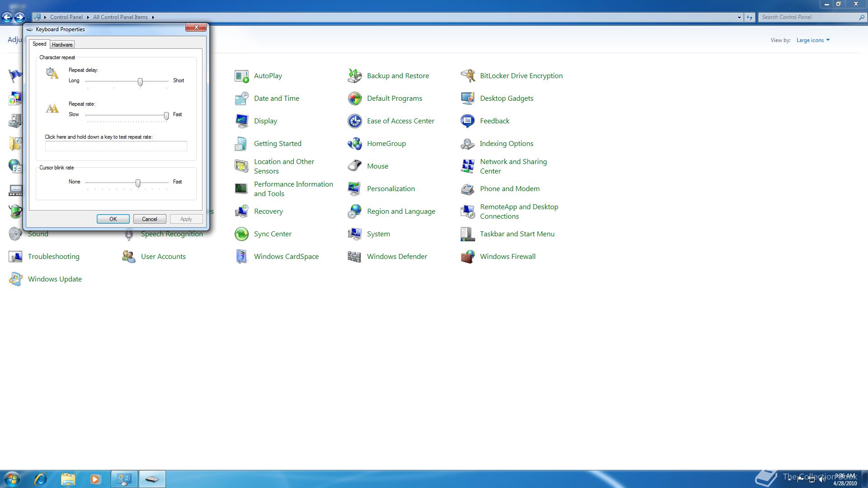Open the Region and Language icon
This screenshot has height=488, width=868.
pos(354,211)
